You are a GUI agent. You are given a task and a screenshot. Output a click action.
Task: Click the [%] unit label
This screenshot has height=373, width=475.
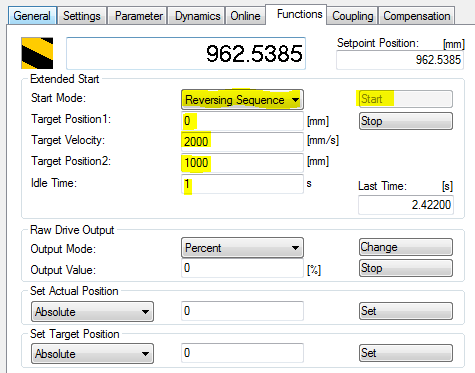pyautogui.click(x=314, y=270)
